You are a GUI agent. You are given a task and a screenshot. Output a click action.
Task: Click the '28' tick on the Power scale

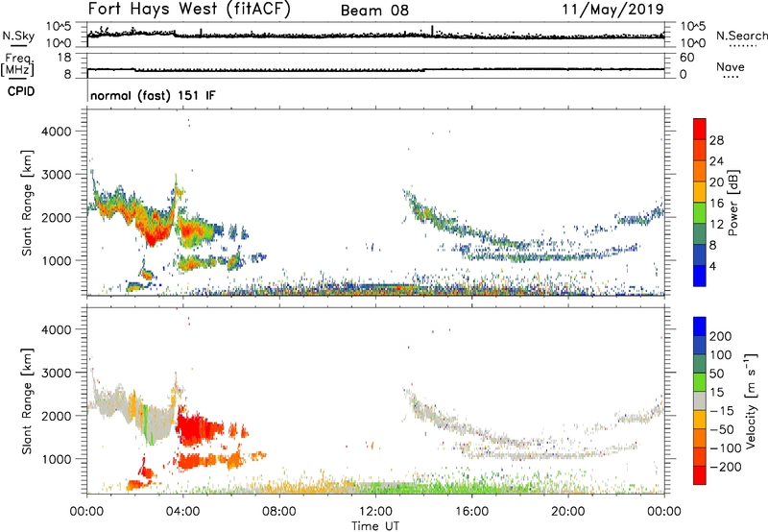pyautogui.click(x=716, y=140)
